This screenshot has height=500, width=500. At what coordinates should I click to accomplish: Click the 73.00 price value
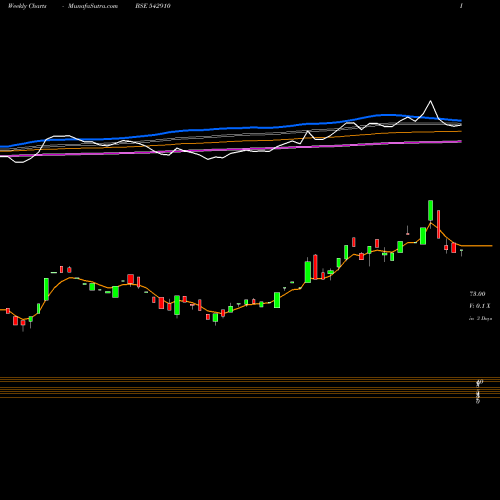(477, 294)
